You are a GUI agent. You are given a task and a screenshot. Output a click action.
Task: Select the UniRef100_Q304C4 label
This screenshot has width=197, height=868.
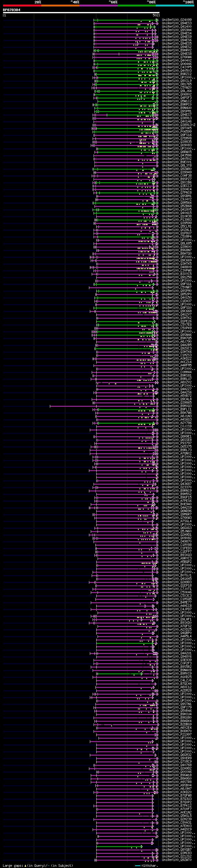[177, 189]
